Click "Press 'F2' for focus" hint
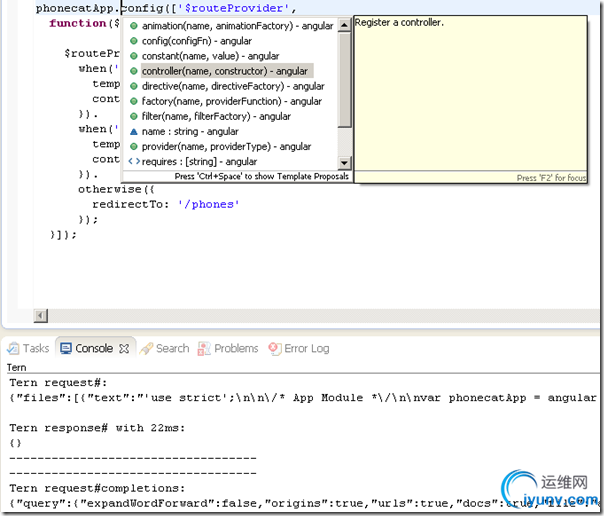This screenshot has height=516, width=604. [x=551, y=178]
